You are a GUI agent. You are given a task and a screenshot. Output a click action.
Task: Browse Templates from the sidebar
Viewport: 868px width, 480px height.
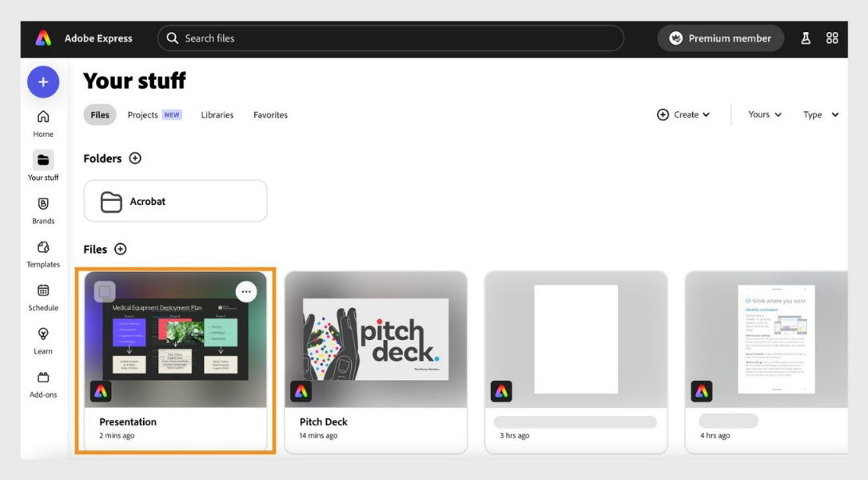(x=42, y=252)
